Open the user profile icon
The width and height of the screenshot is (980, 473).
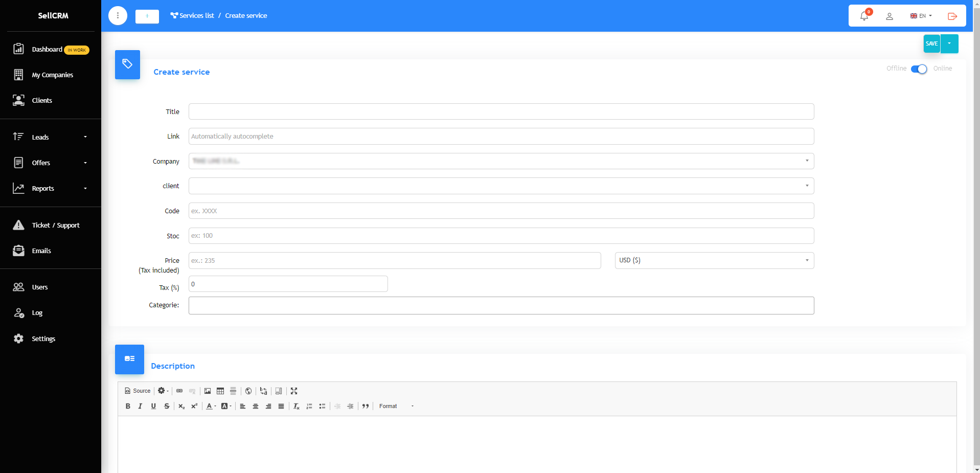click(890, 16)
